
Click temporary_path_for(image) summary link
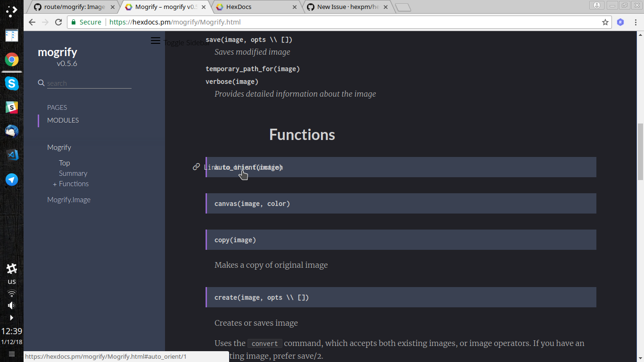pyautogui.click(x=253, y=69)
